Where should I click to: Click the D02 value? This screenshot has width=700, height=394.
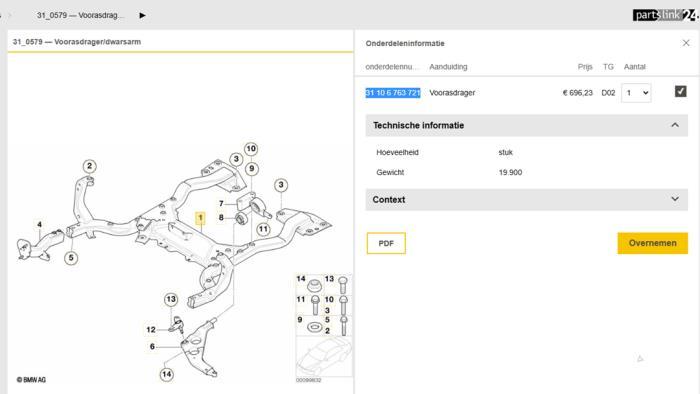tap(608, 93)
